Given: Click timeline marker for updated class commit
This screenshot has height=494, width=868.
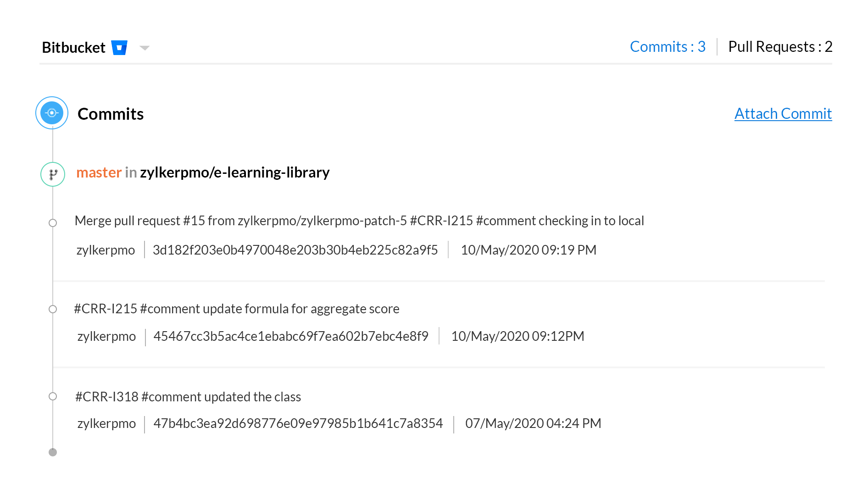Looking at the screenshot, I should tap(53, 396).
